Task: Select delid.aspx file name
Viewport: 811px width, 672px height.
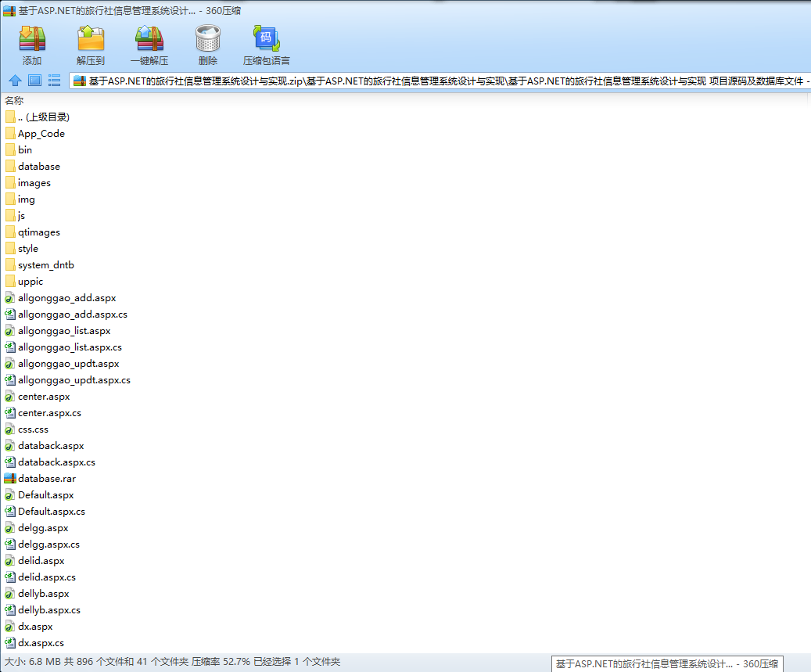Action: tap(41, 561)
